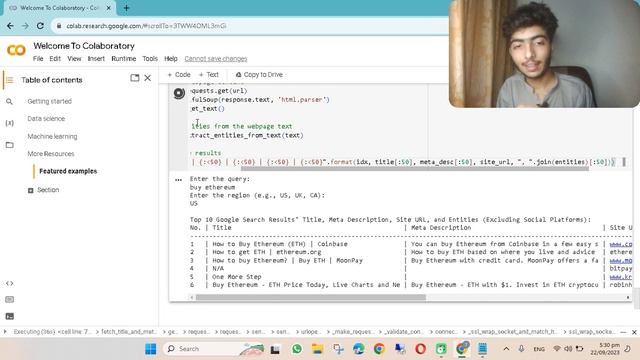Image resolution: width=640 pixels, height=360 pixels.
Task: Open File Explorer from the taskbar
Action: point(317,349)
